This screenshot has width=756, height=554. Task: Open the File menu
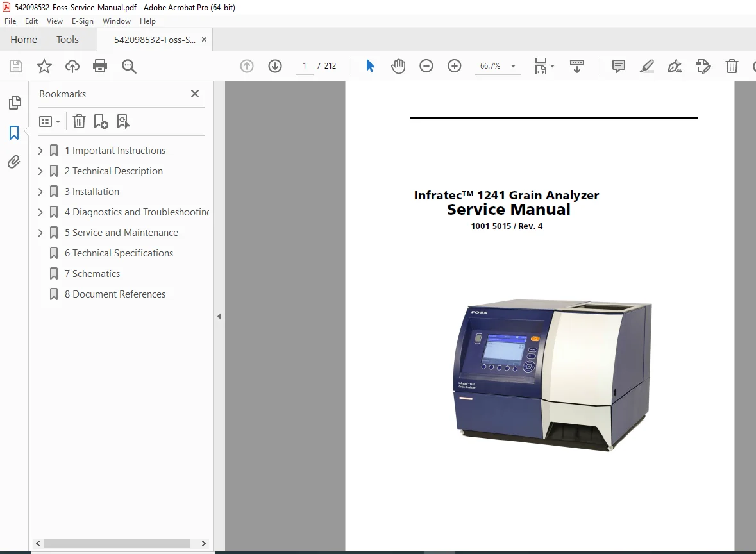[10, 21]
